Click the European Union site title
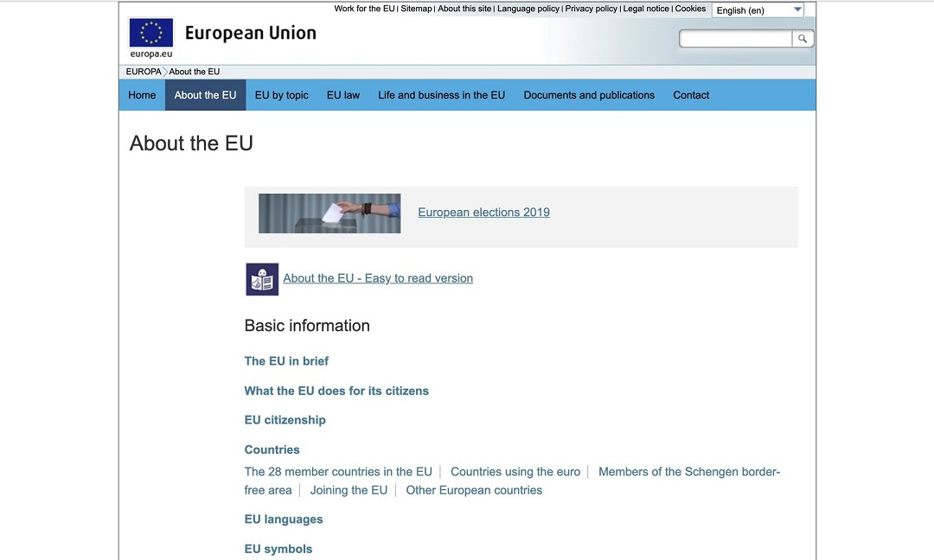This screenshot has width=934, height=560. click(251, 34)
